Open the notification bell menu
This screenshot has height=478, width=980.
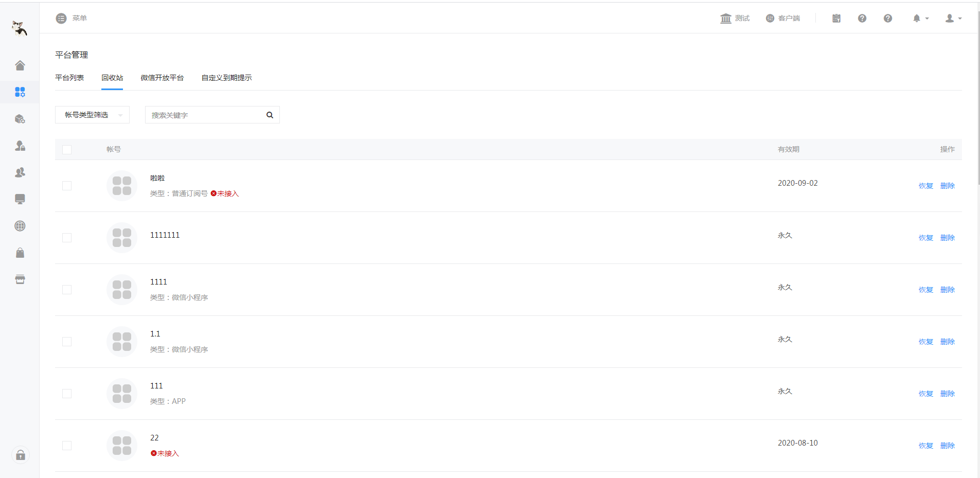click(x=921, y=19)
